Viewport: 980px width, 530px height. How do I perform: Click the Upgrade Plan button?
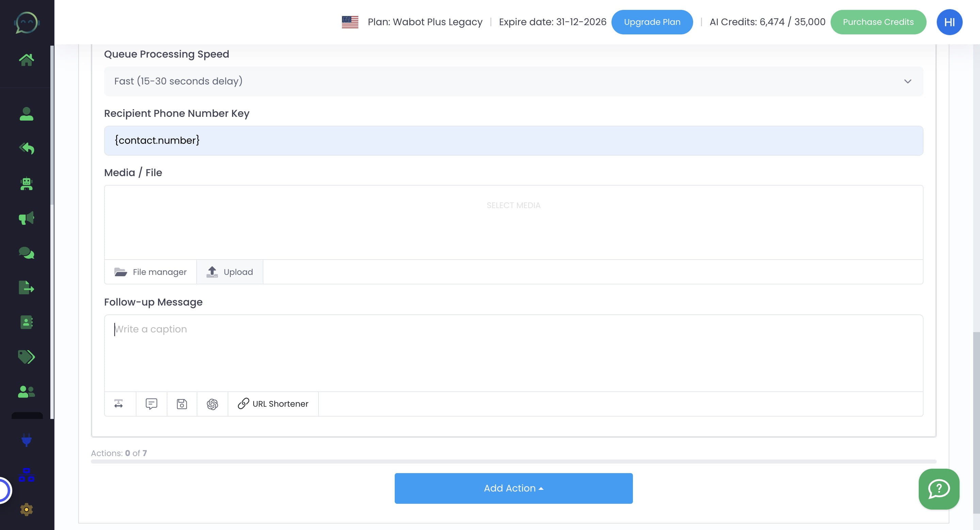coord(652,22)
